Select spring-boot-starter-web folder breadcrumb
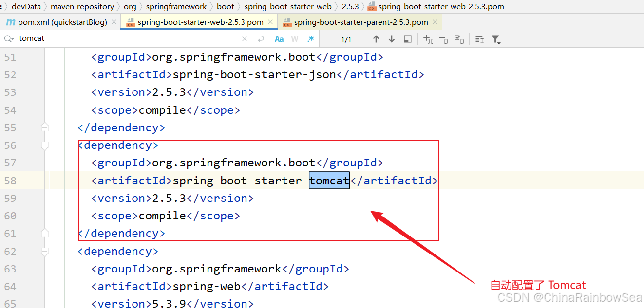Image resolution: width=644 pixels, height=308 pixels. (x=288, y=7)
